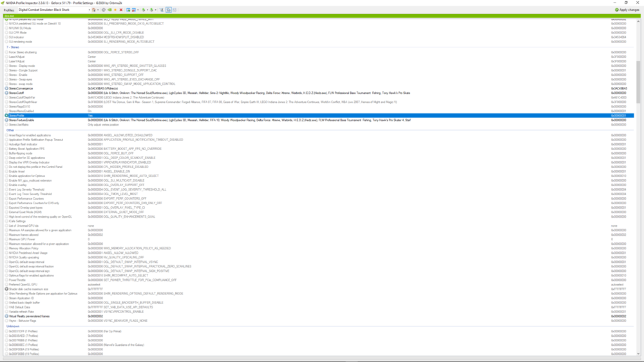Image resolution: width=644 pixels, height=362 pixels.
Task: Select Export Performance Counters row
Action: pos(318,198)
